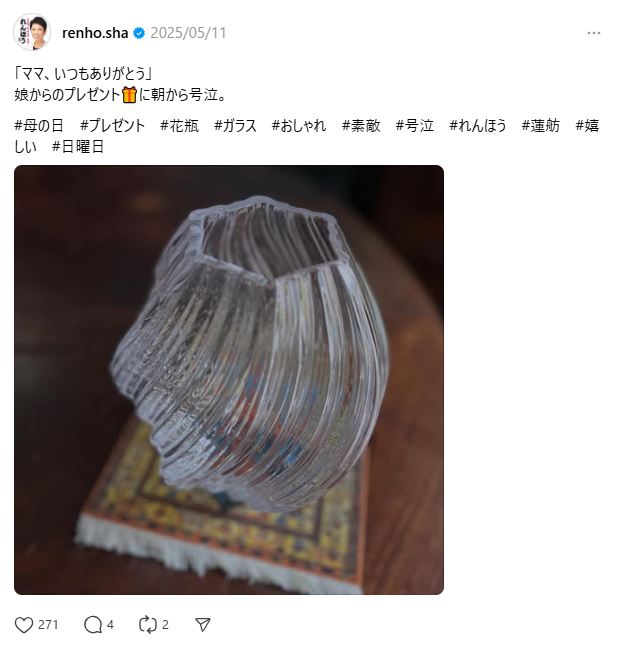This screenshot has width=620, height=646.
Task: Share the post with the paper plane icon
Action: tap(203, 625)
